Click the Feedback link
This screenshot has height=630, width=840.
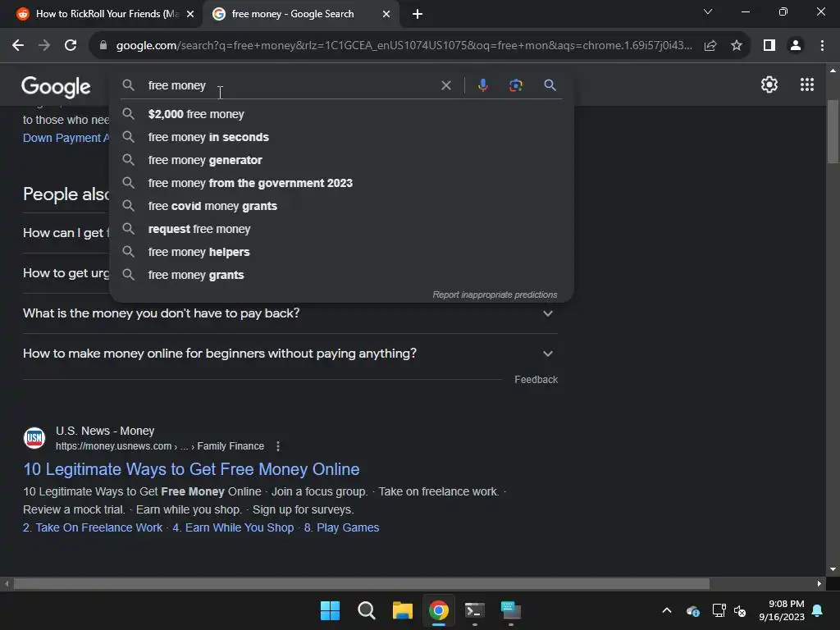(536, 380)
